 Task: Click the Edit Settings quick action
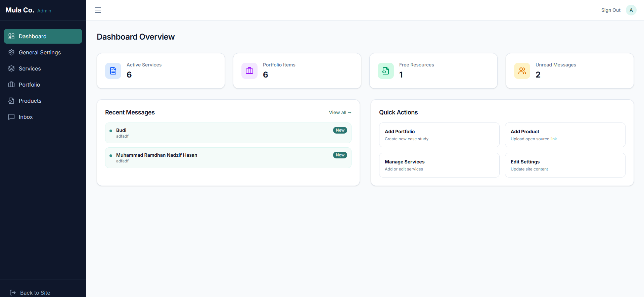pyautogui.click(x=565, y=165)
